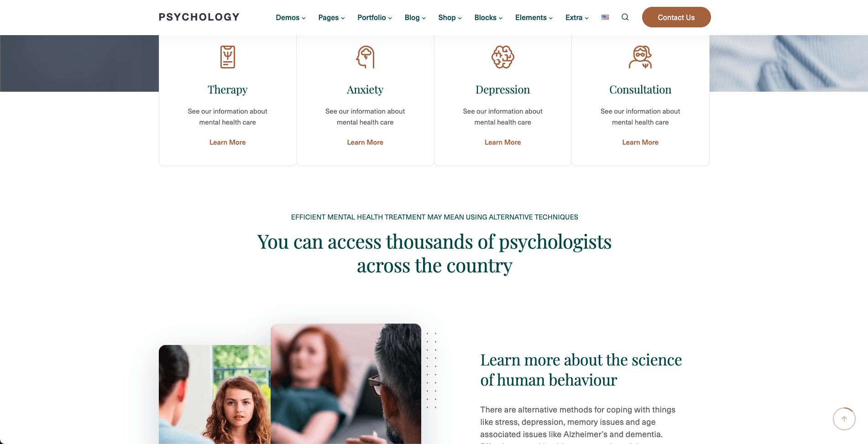Click the PSYCHOLOGY site logo
868x444 pixels.
[x=199, y=17]
